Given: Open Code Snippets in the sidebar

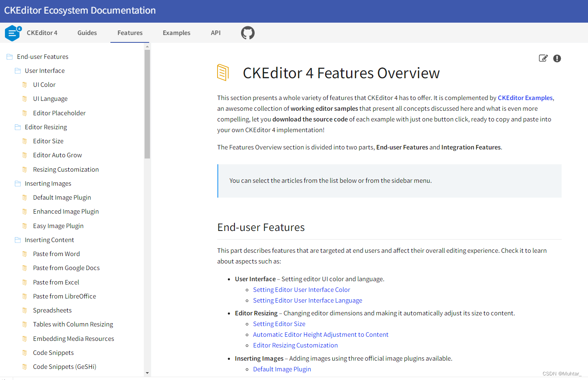Looking at the screenshot, I should pos(53,353).
